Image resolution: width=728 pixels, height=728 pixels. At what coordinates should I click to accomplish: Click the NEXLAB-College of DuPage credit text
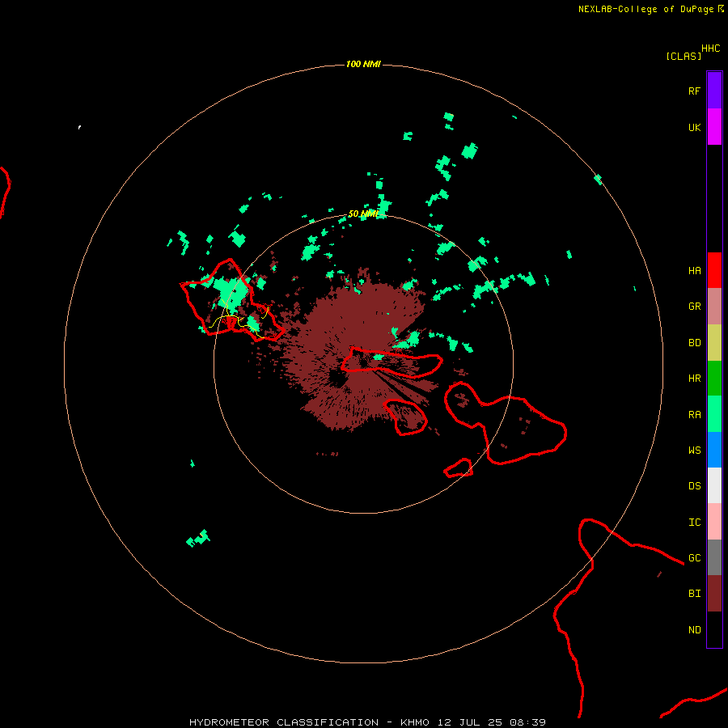pyautogui.click(x=645, y=9)
